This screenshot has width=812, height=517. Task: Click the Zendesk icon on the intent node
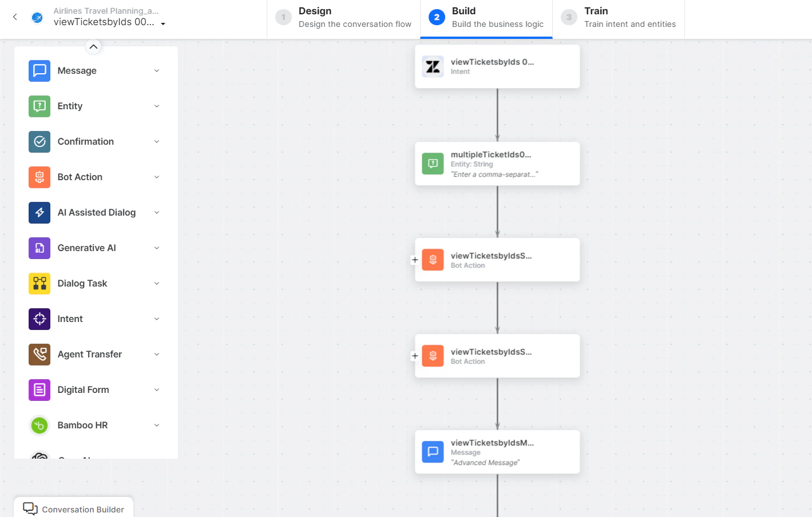click(432, 66)
